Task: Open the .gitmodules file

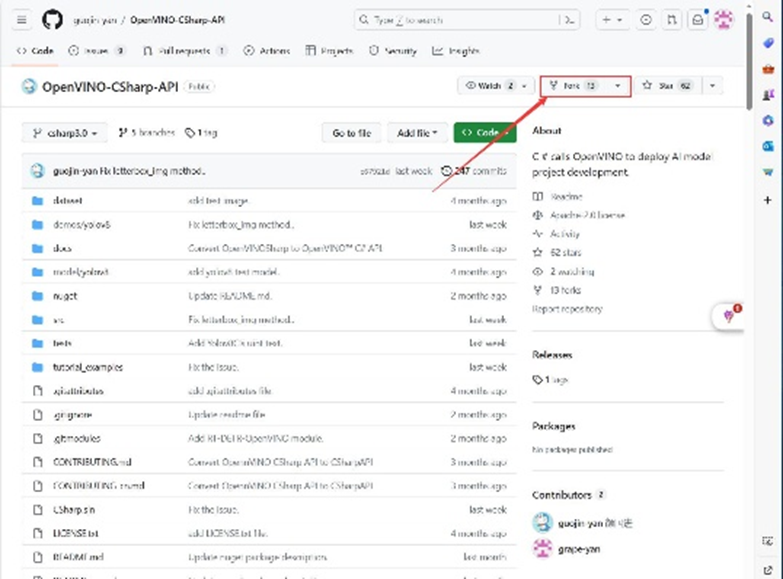Action: point(76,438)
